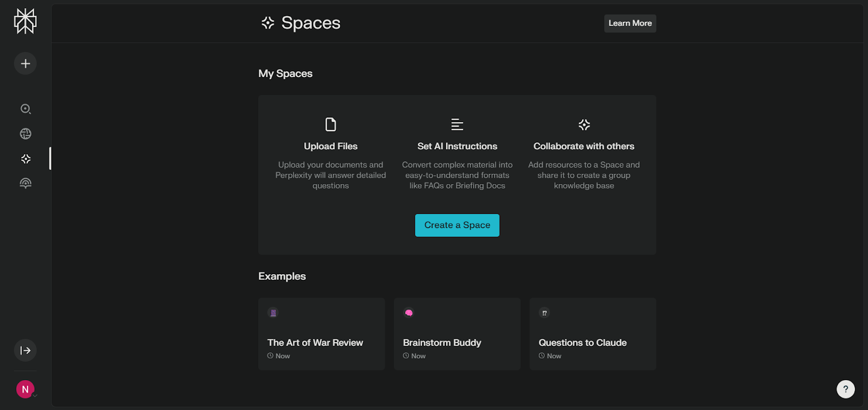Click the Upload Files heading

(x=331, y=146)
